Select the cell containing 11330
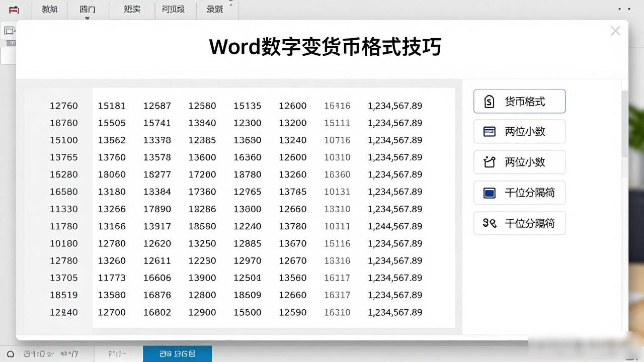This screenshot has width=644, height=362. 64,209
